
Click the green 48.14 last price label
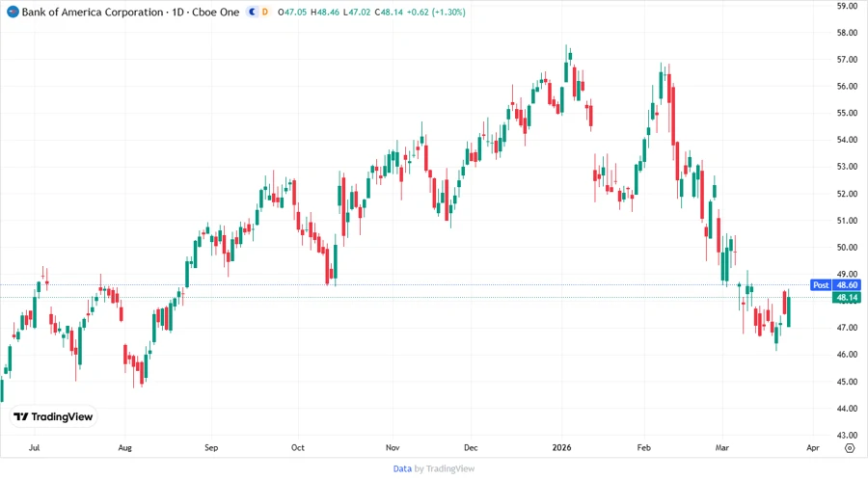click(847, 298)
